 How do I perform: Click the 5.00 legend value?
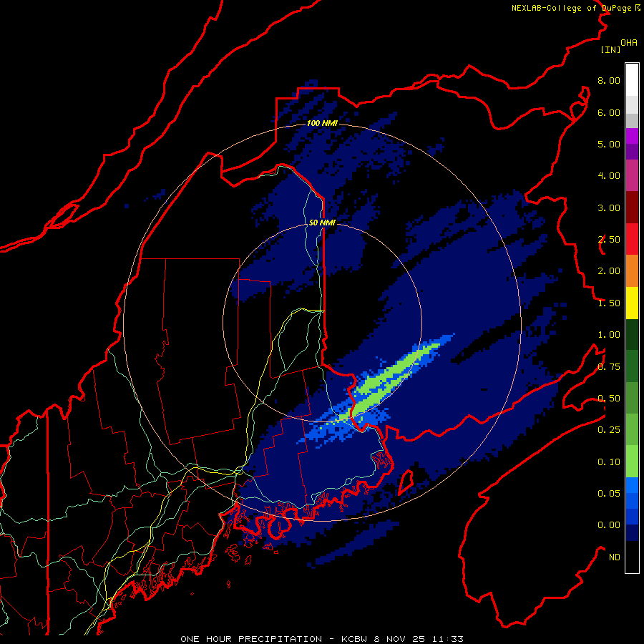click(x=609, y=144)
